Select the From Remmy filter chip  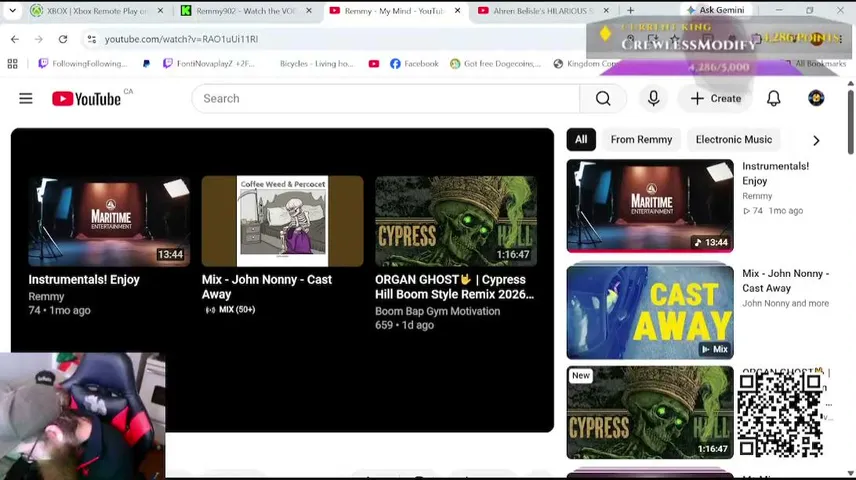pyautogui.click(x=641, y=140)
